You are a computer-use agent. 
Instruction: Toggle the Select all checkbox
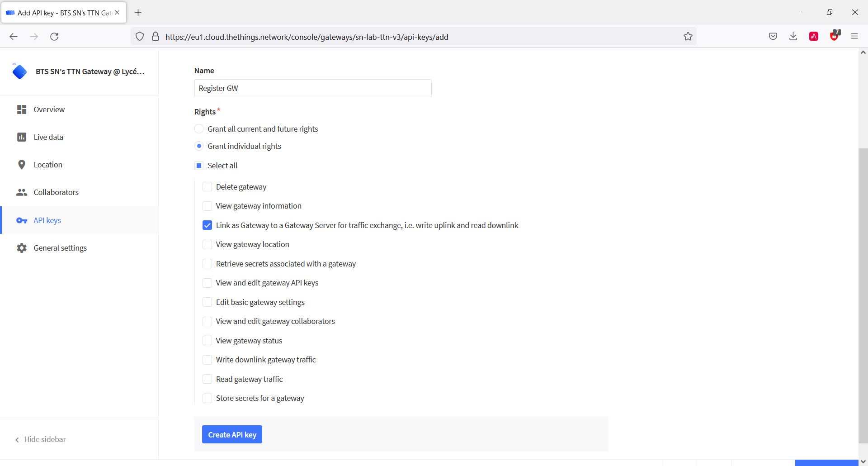pyautogui.click(x=199, y=166)
